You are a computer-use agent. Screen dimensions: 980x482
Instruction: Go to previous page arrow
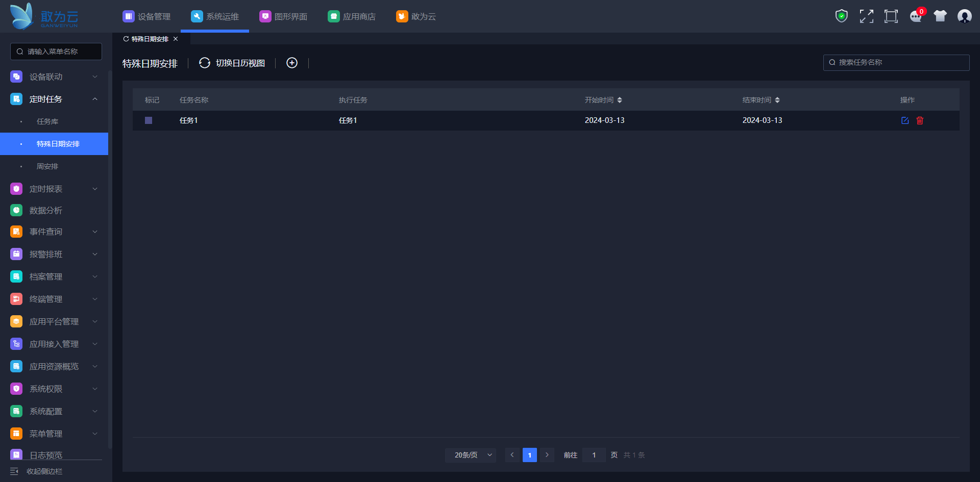click(512, 455)
